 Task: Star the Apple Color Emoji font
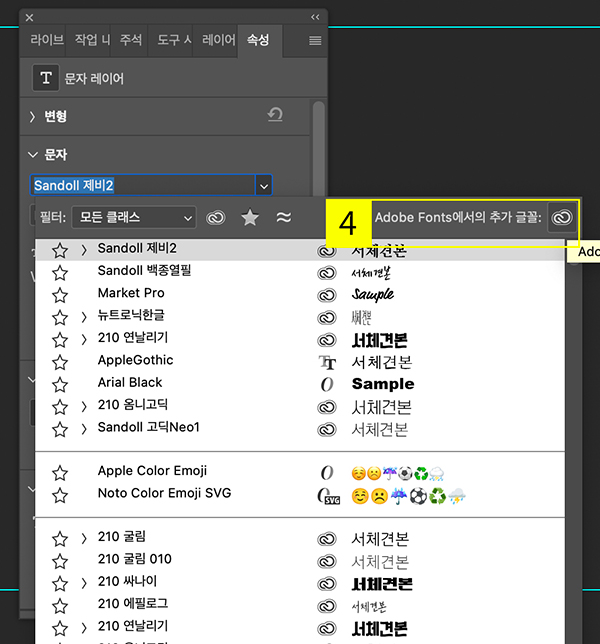click(60, 473)
